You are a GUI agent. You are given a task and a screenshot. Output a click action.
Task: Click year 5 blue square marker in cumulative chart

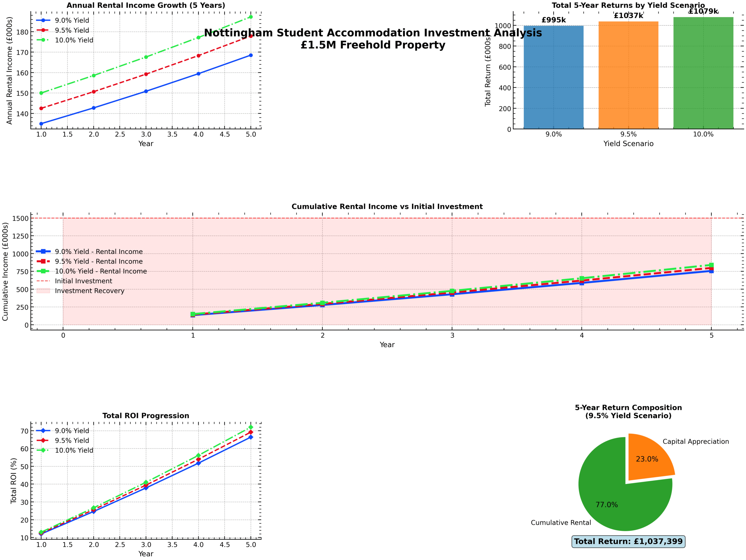coord(711,271)
